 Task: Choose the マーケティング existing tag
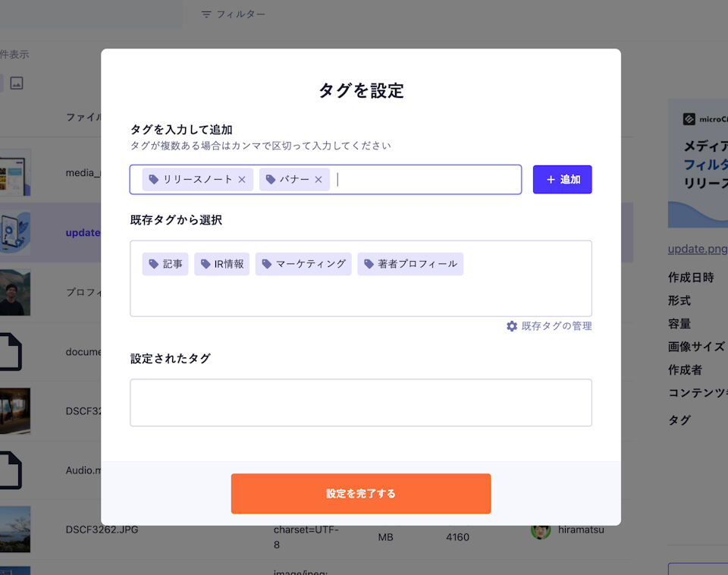click(x=303, y=264)
